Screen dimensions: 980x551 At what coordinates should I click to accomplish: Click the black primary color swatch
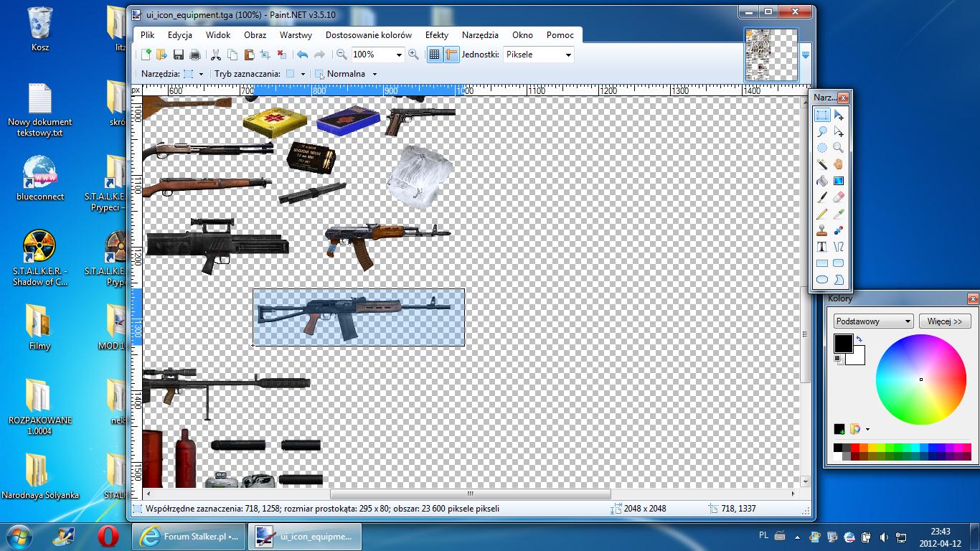843,344
